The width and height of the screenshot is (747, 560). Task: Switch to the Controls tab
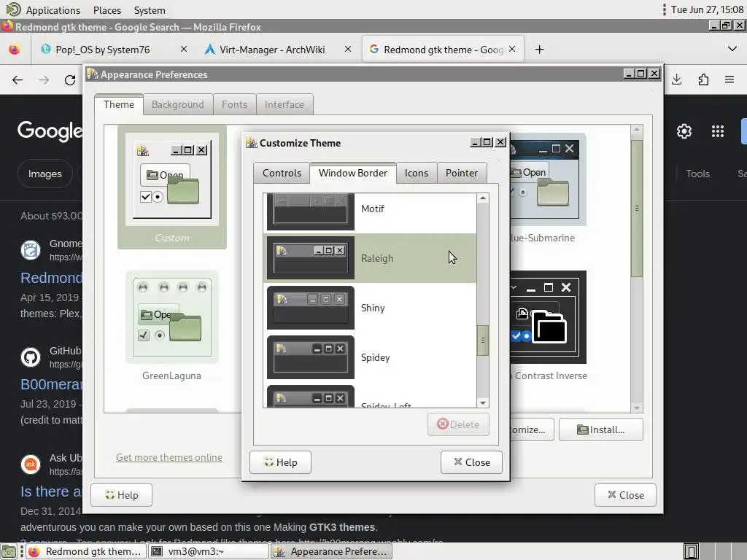[282, 173]
